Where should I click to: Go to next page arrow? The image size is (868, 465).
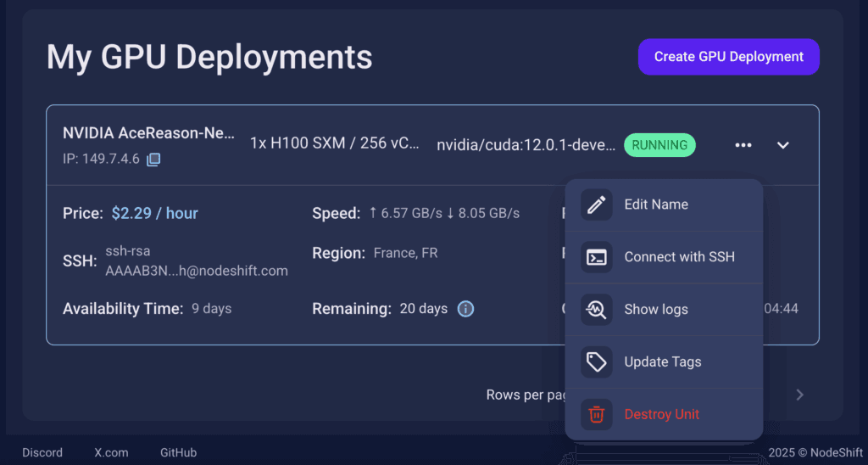pyautogui.click(x=799, y=395)
